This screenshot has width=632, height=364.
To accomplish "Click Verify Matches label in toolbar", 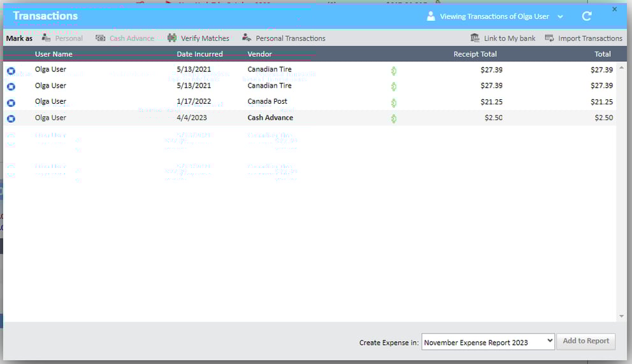I will tap(205, 38).
